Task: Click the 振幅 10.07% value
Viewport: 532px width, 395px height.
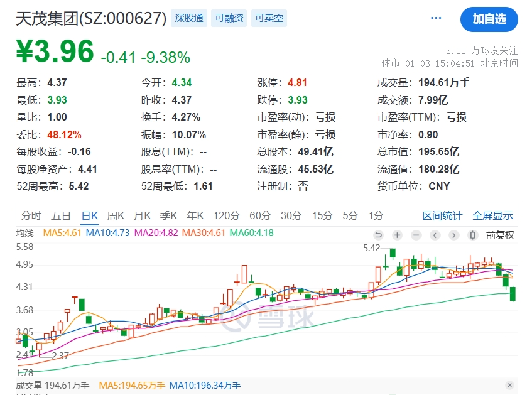Action: 188,135
